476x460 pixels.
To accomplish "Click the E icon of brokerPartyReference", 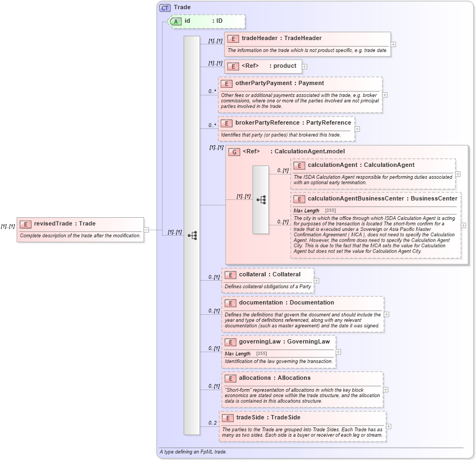I will [x=227, y=123].
